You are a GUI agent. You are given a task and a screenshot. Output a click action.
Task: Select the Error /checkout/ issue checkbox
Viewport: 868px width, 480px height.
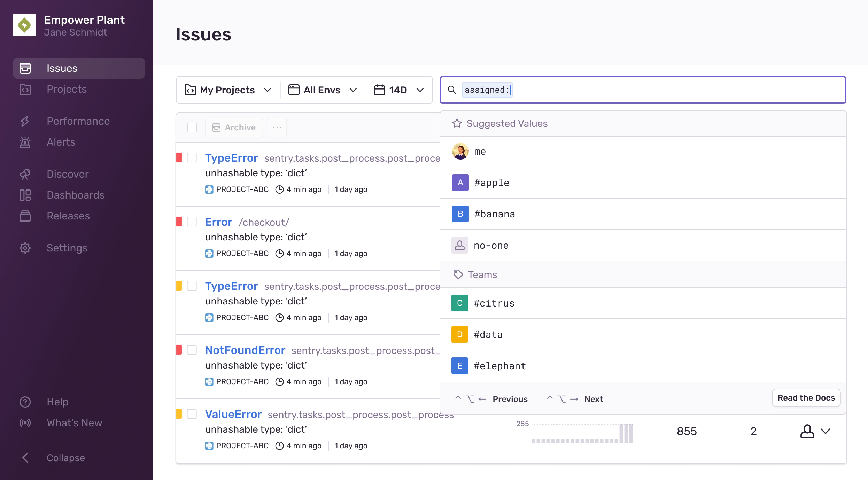point(192,222)
